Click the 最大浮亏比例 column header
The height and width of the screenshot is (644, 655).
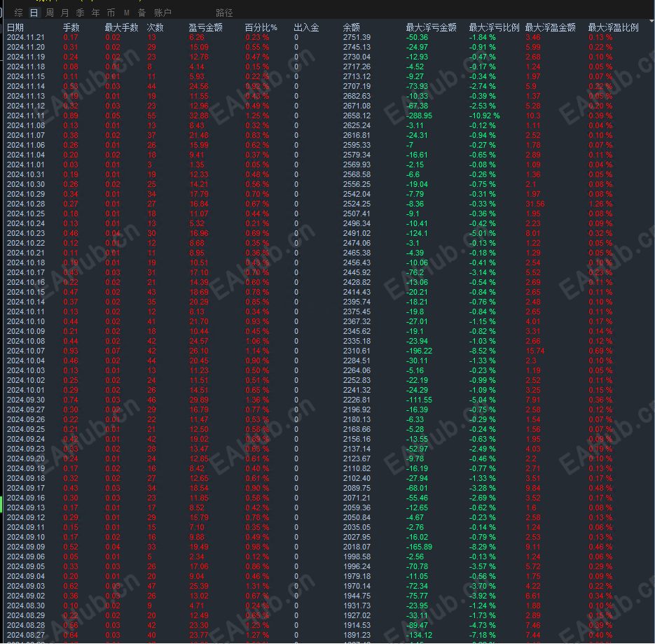click(495, 28)
